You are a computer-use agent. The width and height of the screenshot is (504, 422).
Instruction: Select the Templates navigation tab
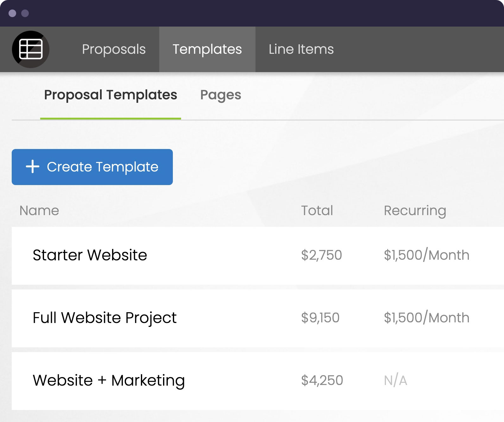click(207, 49)
